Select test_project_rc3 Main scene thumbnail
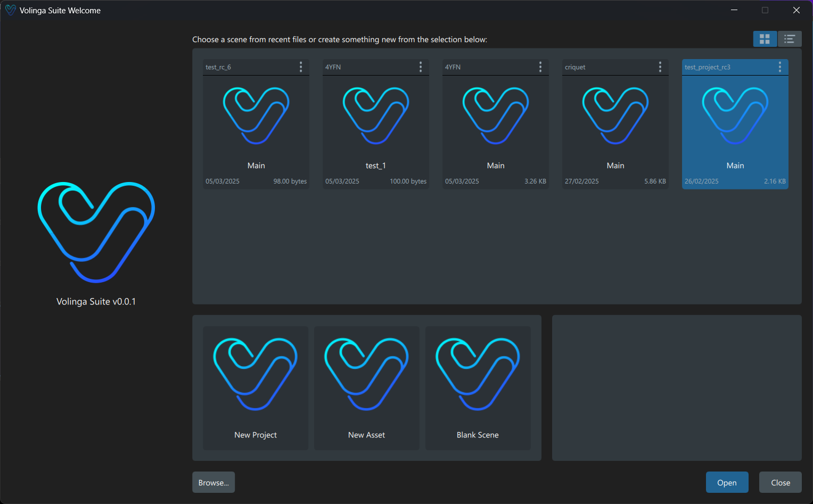Image resolution: width=813 pixels, height=504 pixels. (735, 116)
